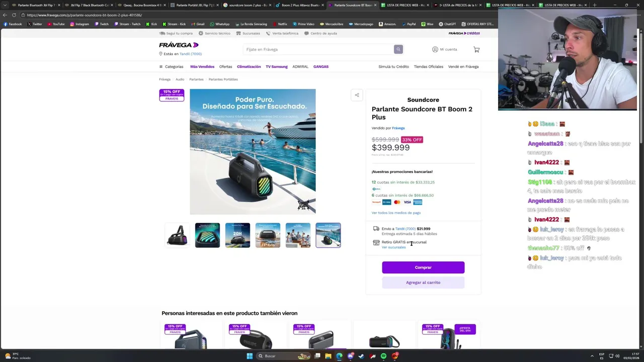Open Centro de ayuda from top bar

point(320,33)
